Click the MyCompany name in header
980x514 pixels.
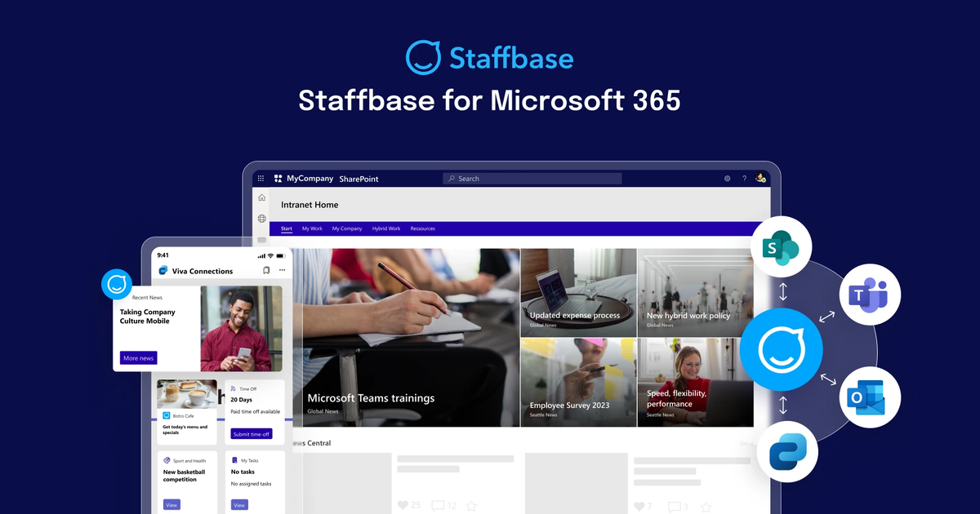[310, 178]
